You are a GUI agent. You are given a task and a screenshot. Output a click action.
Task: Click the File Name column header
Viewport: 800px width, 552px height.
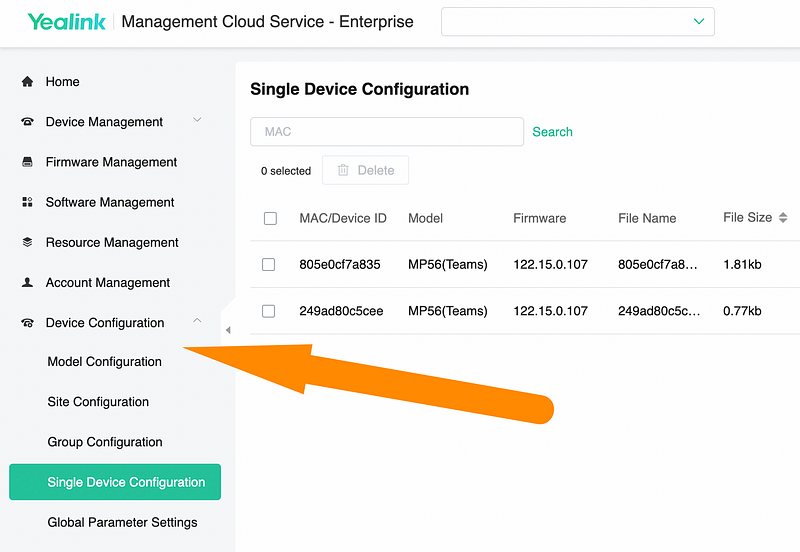click(647, 218)
